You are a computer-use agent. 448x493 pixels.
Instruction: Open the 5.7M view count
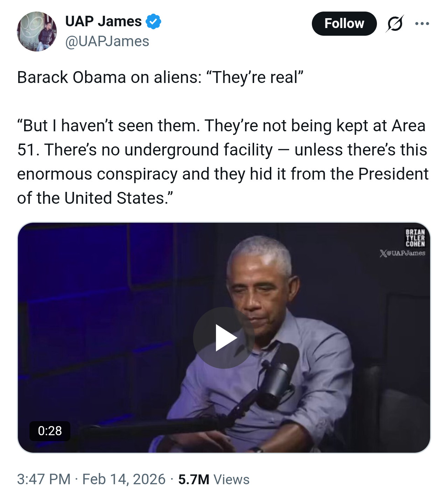tap(194, 479)
